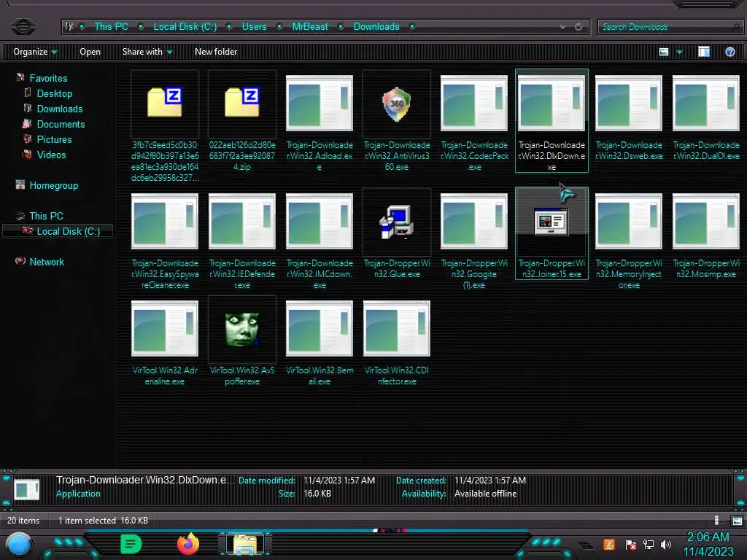Select the 022aeb126d2d80e zip file

242,102
